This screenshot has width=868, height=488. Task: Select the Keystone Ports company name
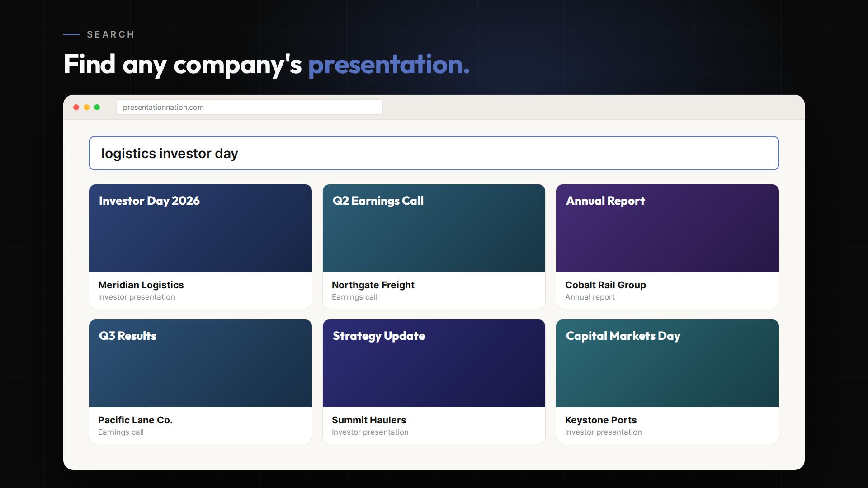coord(601,420)
